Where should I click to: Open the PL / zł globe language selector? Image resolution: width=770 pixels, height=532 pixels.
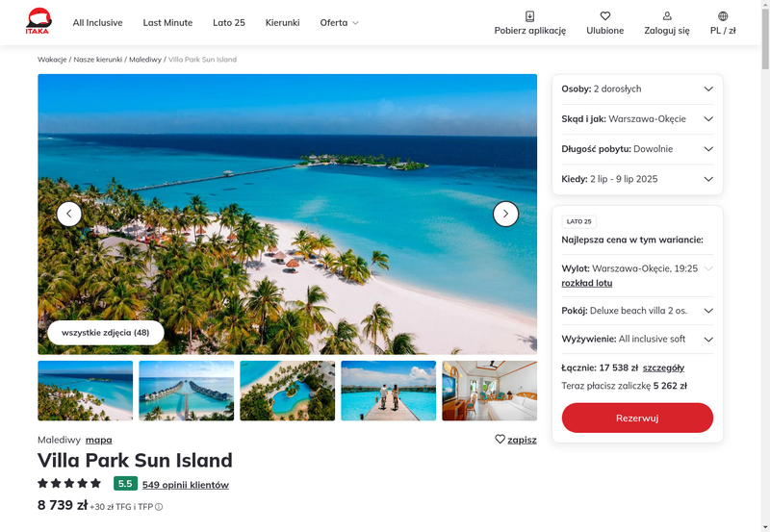click(x=723, y=16)
